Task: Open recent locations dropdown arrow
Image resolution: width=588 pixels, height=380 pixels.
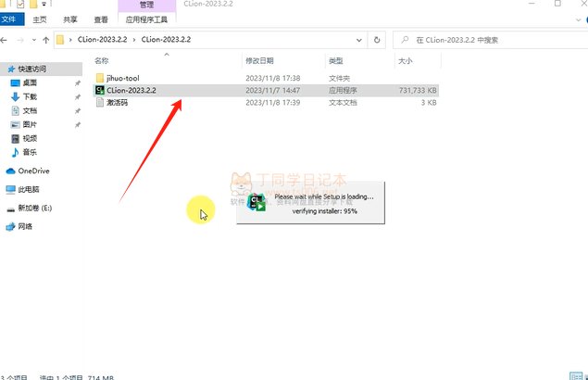Action: (x=33, y=40)
